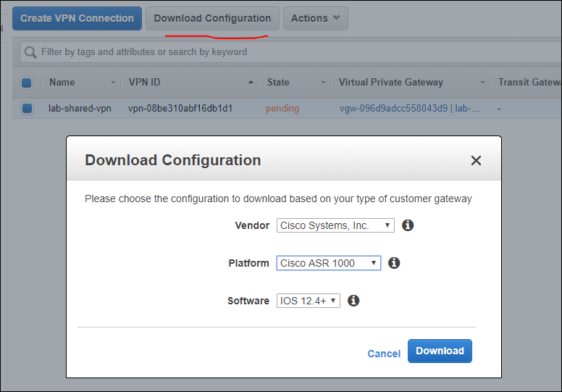Expand Virtual Private Gateway column arrow
This screenshot has height=392, width=562.
tap(482, 83)
